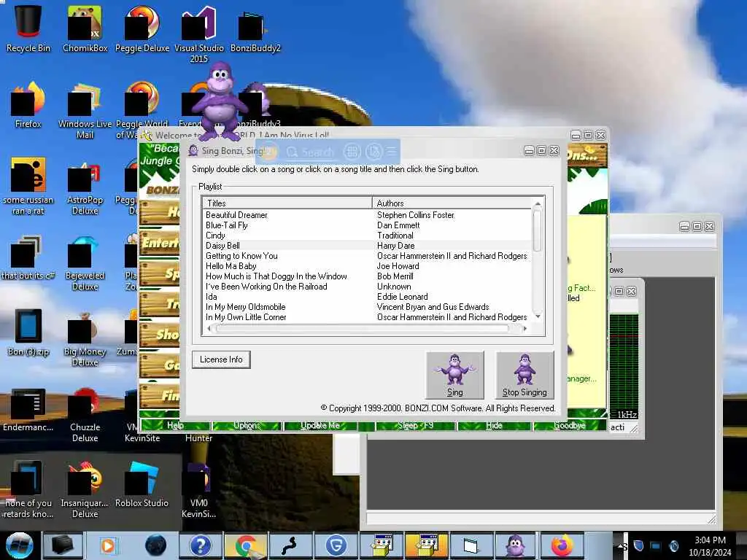Click the purple BonziBuddy gorilla character
The height and width of the screenshot is (560, 747).
pyautogui.click(x=220, y=101)
